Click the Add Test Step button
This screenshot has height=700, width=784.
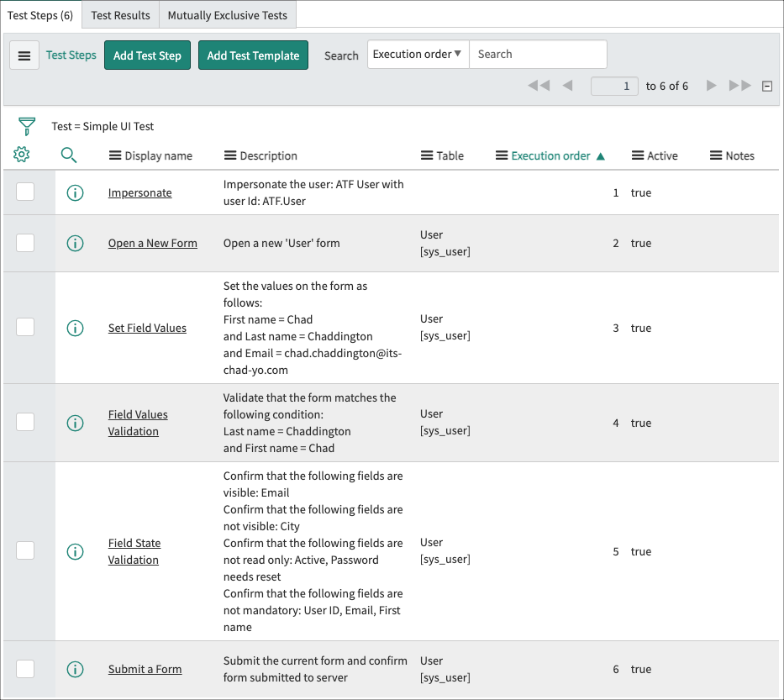point(147,55)
